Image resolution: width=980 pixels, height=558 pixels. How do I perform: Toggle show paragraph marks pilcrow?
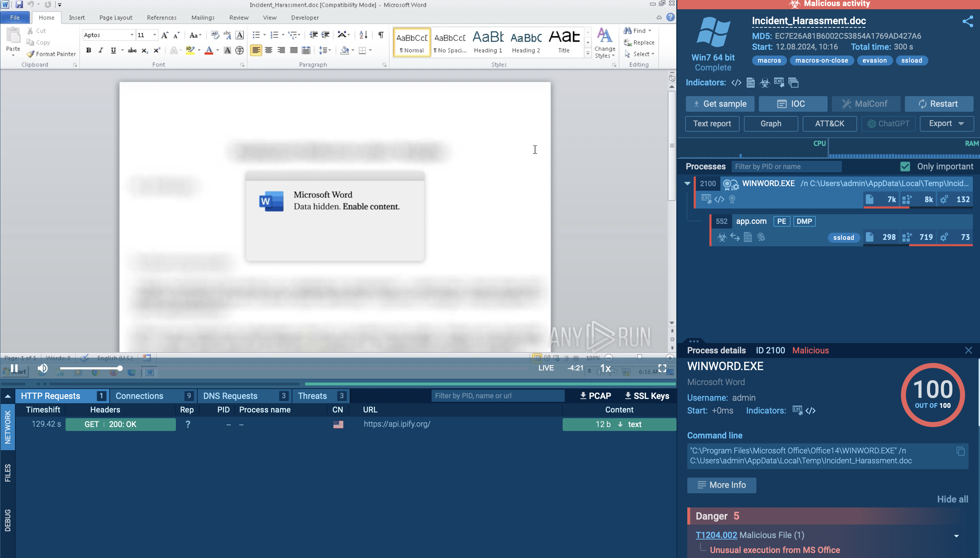381,35
